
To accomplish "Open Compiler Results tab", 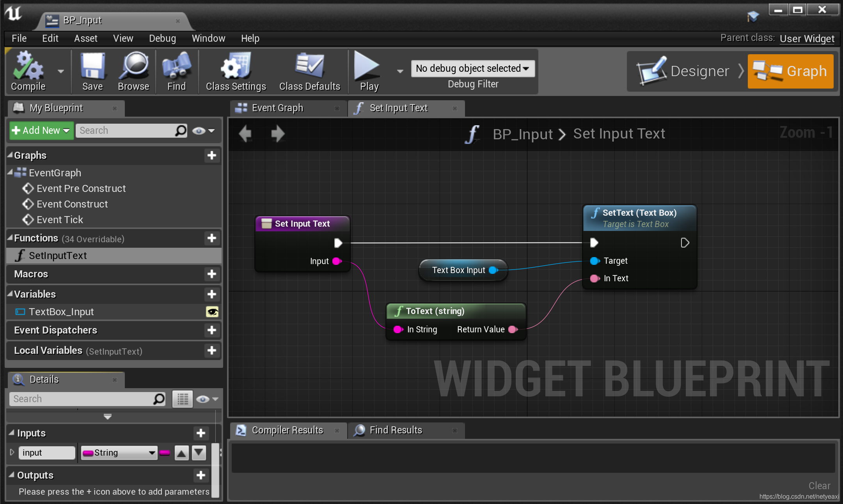I will [288, 430].
